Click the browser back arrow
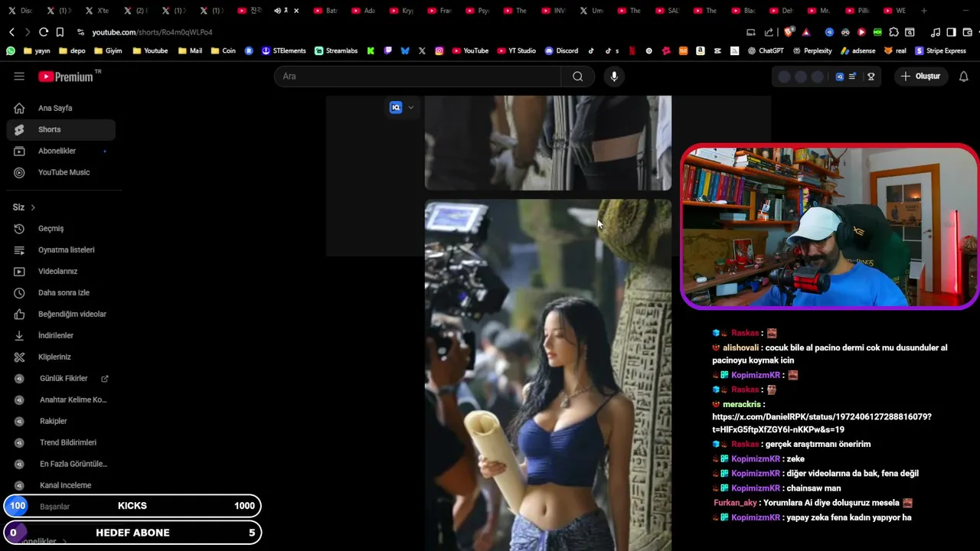 11,32
